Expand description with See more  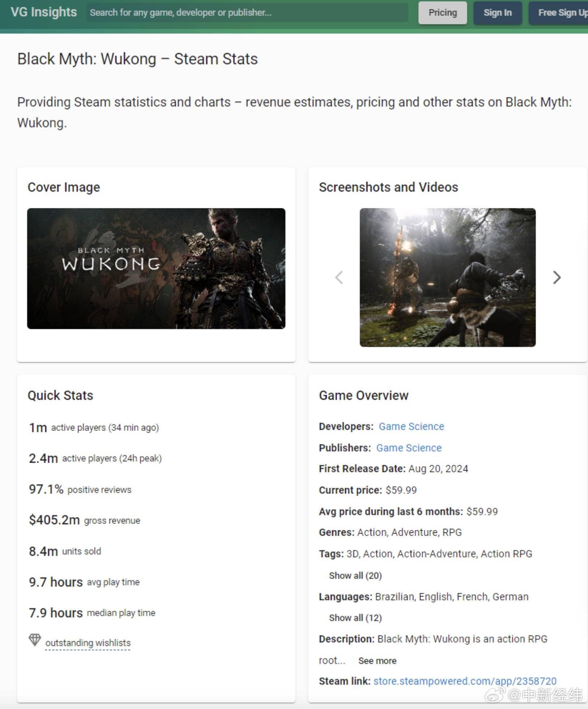tap(377, 661)
